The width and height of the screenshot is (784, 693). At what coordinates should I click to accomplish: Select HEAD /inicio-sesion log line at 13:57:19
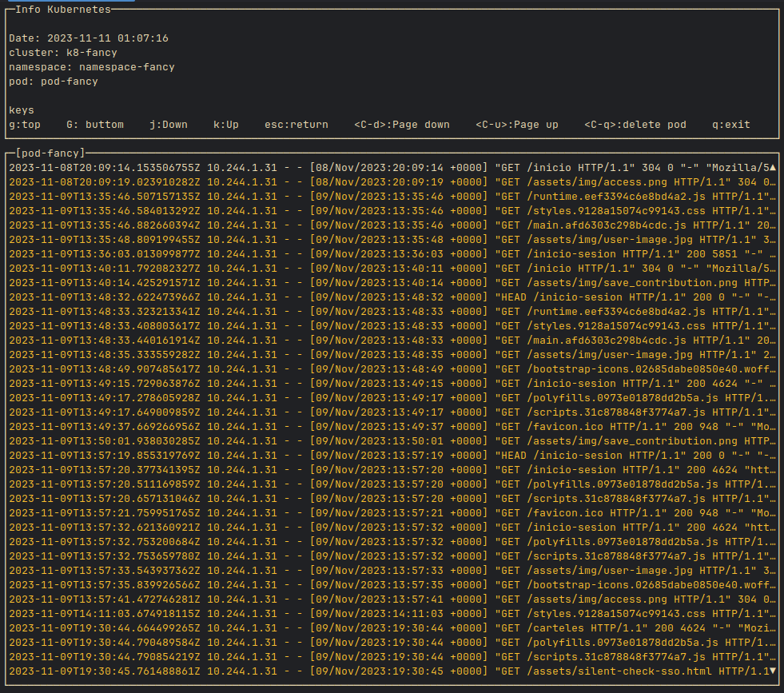point(392,456)
